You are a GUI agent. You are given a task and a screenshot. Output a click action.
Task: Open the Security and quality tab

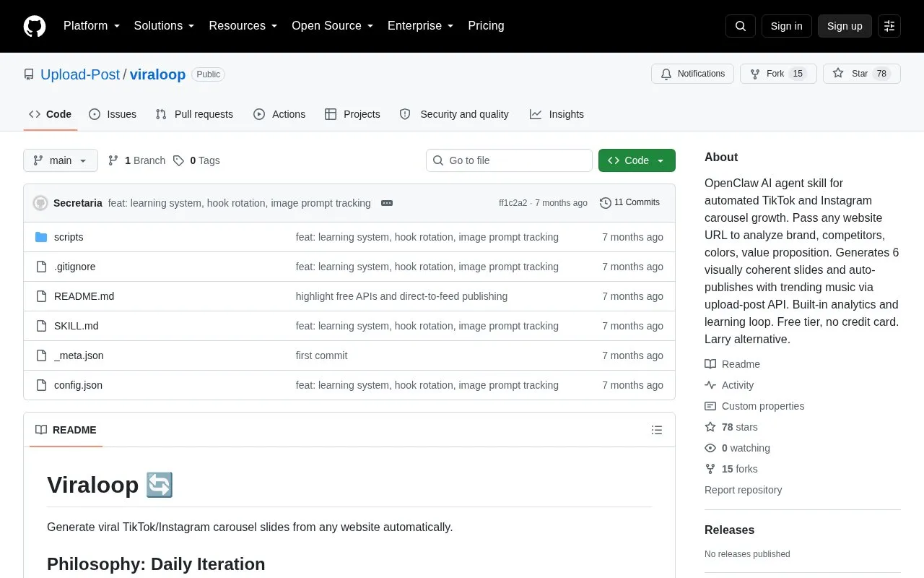point(454,114)
